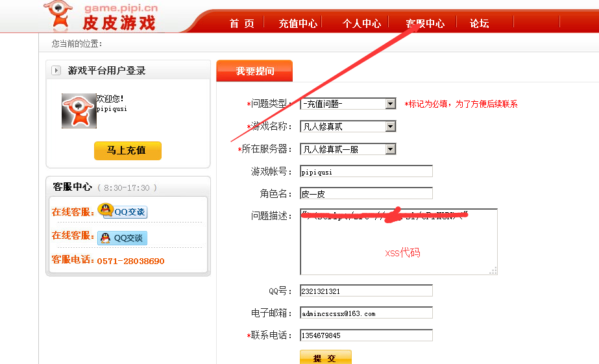599x364 pixels.
Task: Select the 我要提问 tab
Action: tap(254, 71)
